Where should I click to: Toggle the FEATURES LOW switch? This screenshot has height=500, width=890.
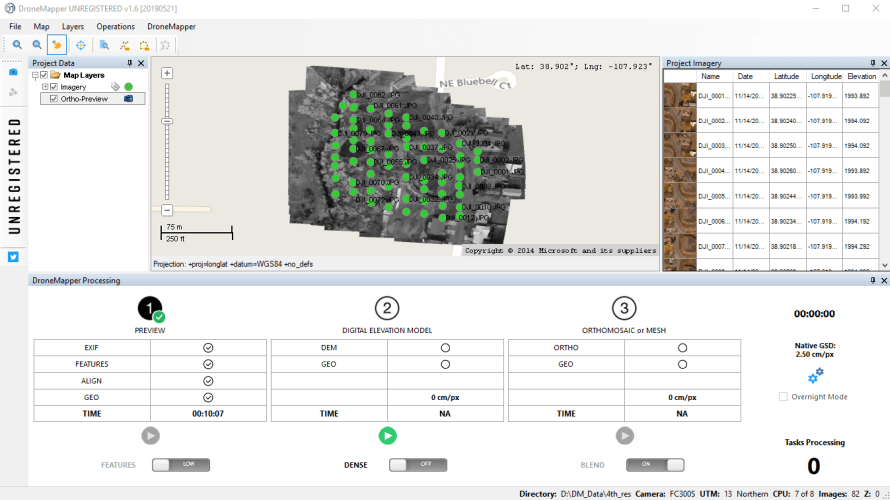[181, 465]
